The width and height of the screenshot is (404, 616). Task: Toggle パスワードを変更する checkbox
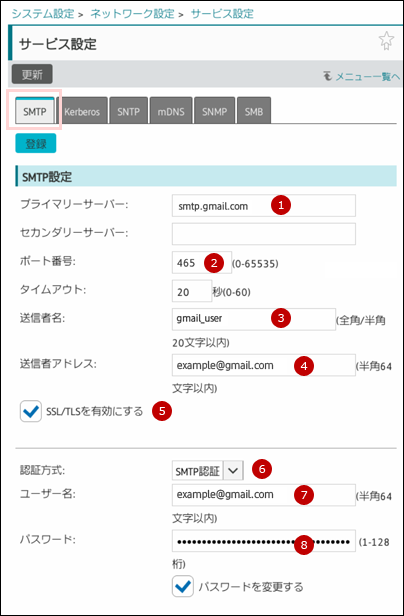183,587
